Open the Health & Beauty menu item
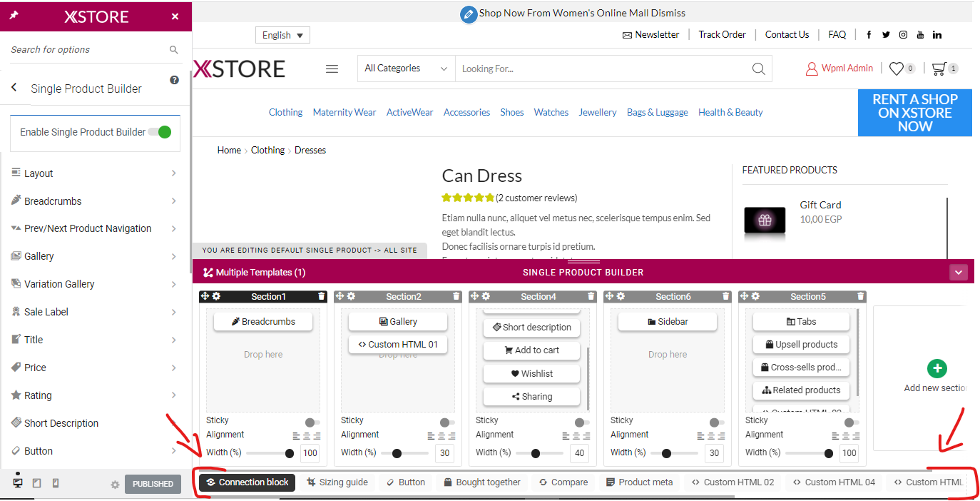 (x=730, y=112)
